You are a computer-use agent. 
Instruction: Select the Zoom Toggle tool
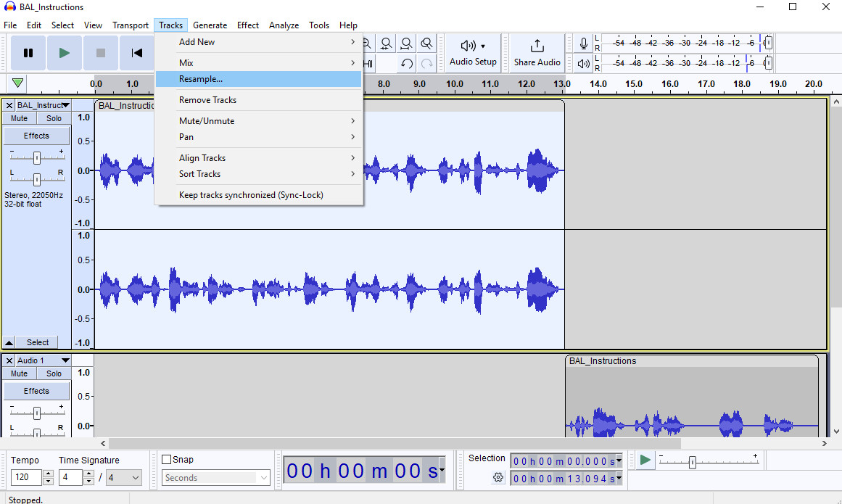[426, 44]
